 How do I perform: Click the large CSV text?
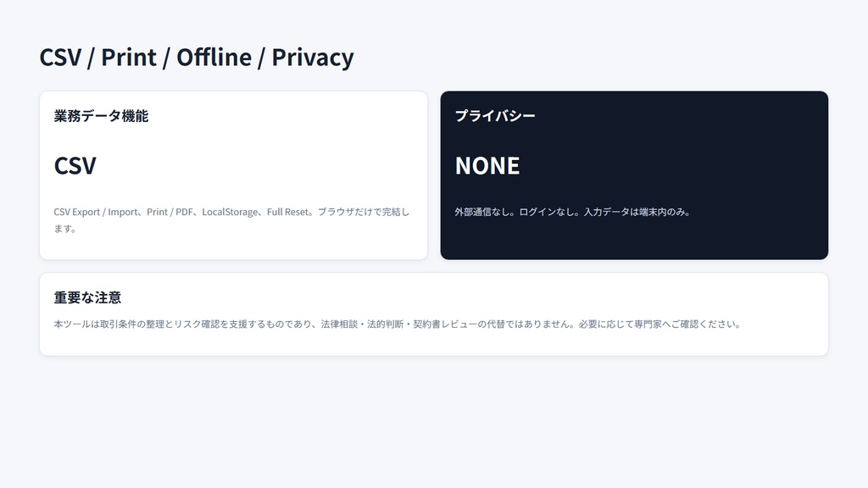(x=75, y=165)
